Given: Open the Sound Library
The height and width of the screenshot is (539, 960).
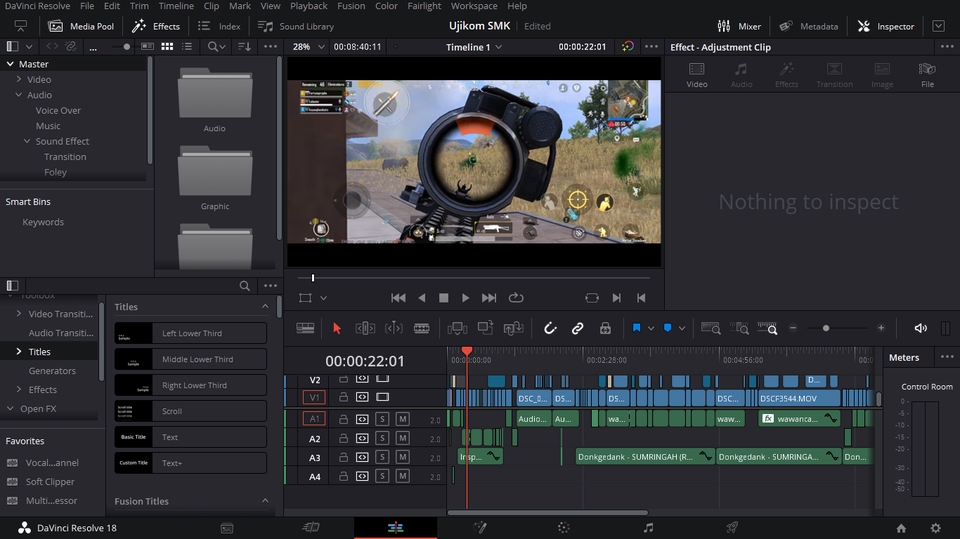Looking at the screenshot, I should [296, 26].
